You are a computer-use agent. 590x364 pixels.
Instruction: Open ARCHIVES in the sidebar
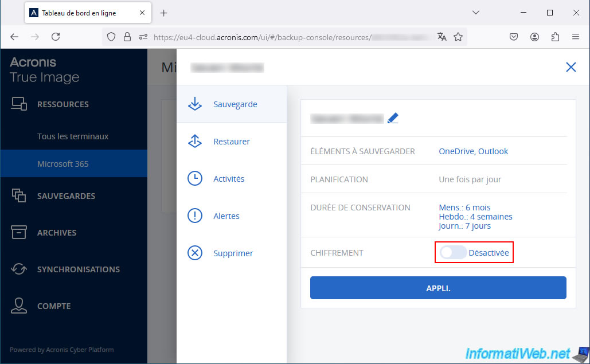(x=56, y=233)
